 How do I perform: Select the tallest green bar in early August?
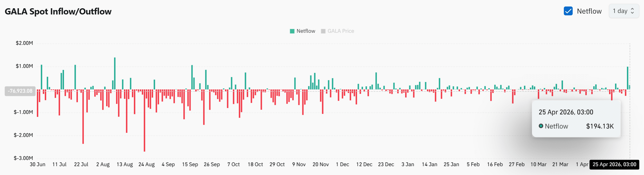click(115, 73)
